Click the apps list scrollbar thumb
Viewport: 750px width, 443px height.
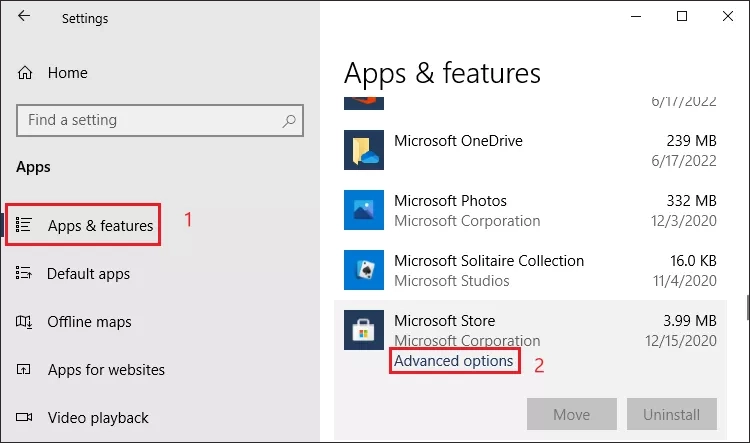(748, 307)
